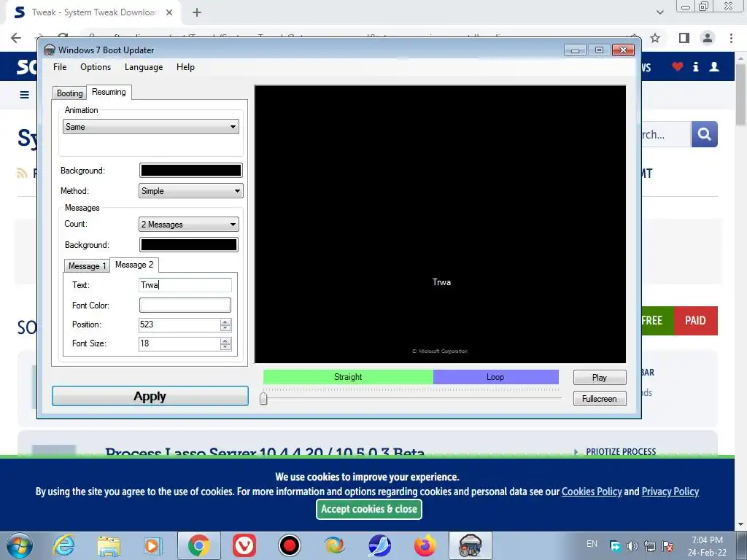747x560 pixels.
Task: Open SeaMonkey from the taskbar
Action: (379, 545)
